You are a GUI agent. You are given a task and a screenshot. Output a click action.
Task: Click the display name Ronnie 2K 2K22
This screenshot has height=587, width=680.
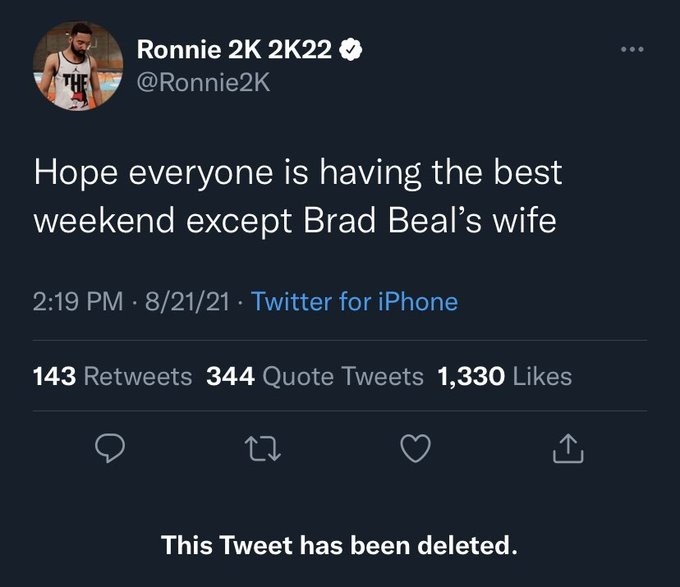pos(233,50)
